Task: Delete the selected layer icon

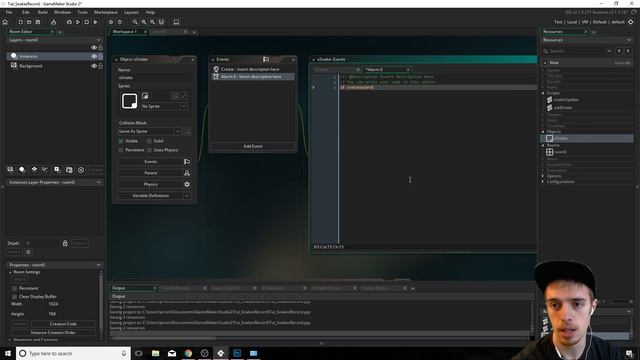Action: click(81, 169)
